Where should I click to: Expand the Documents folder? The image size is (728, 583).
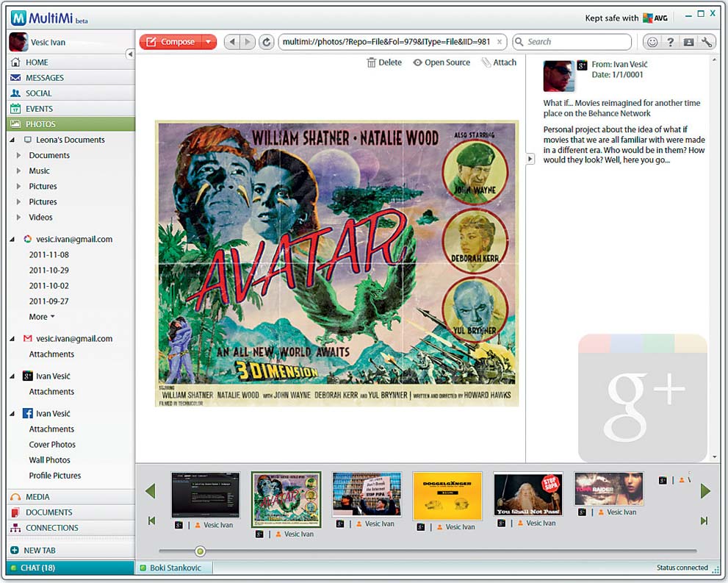coord(18,155)
